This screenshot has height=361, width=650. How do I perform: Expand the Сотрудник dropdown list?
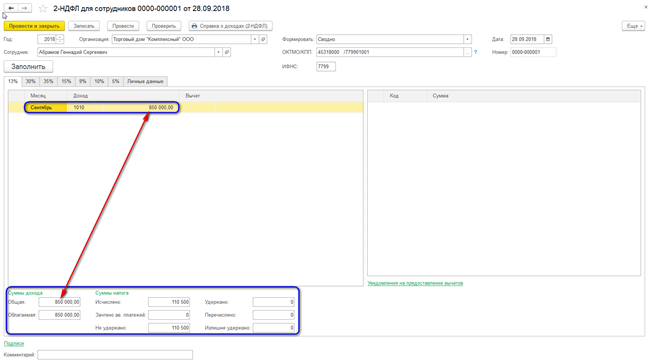click(218, 52)
